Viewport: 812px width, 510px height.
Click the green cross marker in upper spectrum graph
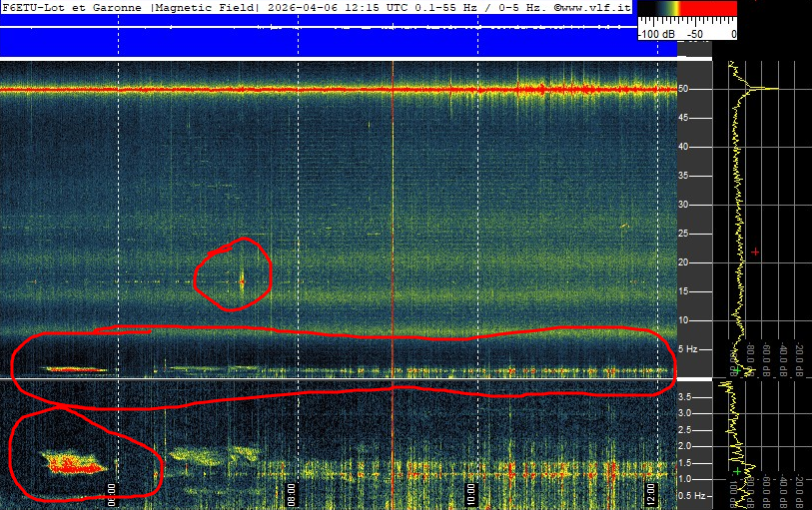click(736, 370)
